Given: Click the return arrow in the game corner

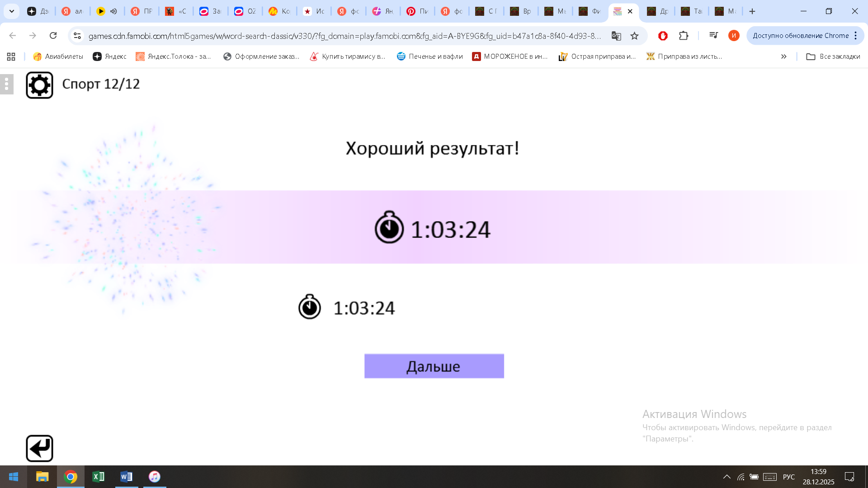Looking at the screenshot, I should coord(40,448).
